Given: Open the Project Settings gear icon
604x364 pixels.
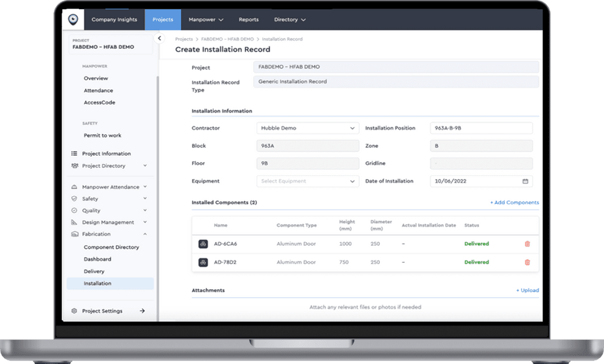Looking at the screenshot, I should click(x=75, y=311).
